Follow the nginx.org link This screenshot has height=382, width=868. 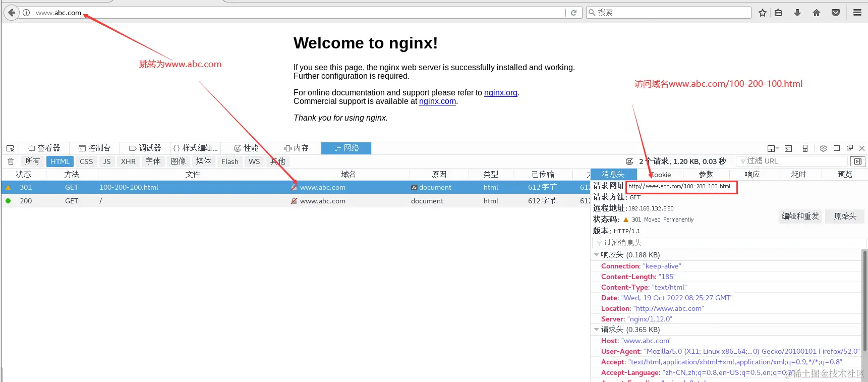tap(501, 93)
